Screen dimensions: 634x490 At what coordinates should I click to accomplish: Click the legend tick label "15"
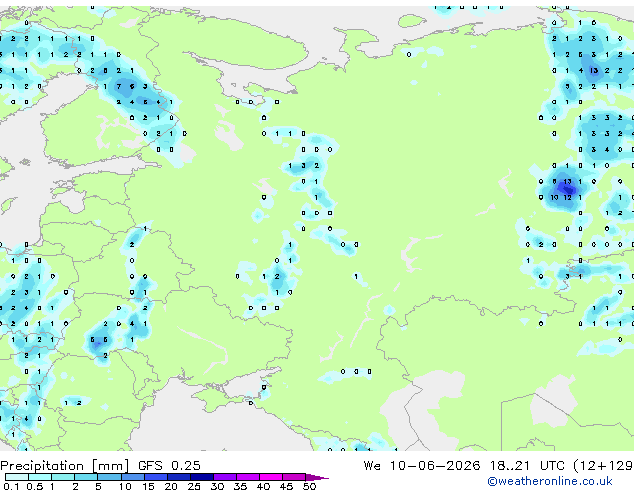point(148,486)
